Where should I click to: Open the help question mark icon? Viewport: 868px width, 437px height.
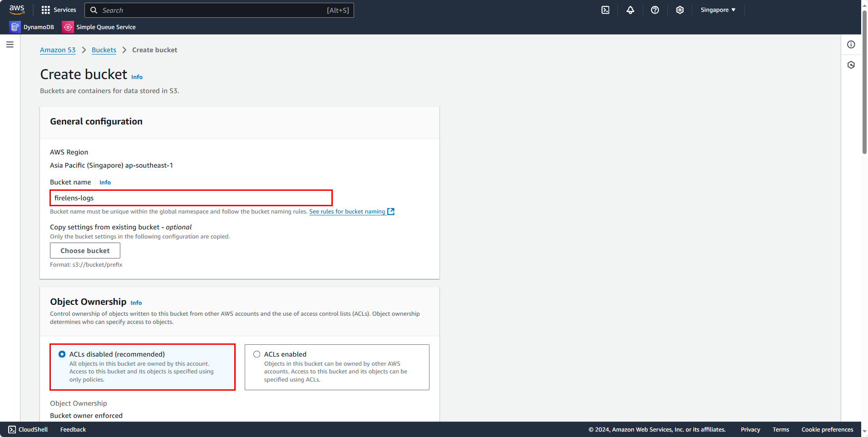click(x=655, y=10)
